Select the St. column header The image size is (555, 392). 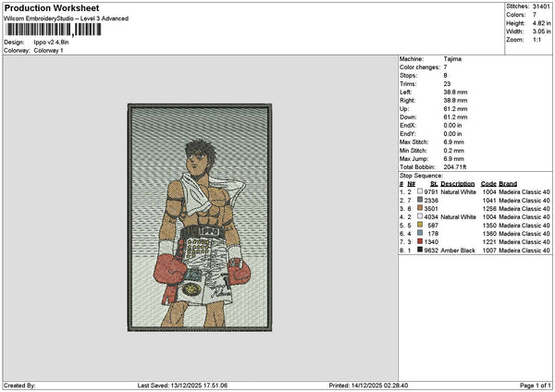(x=434, y=184)
